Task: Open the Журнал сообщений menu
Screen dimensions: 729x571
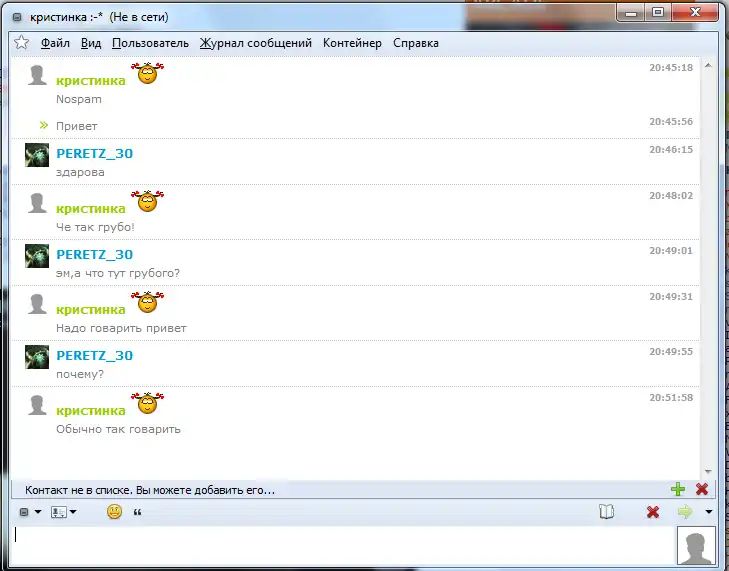Action: click(256, 43)
